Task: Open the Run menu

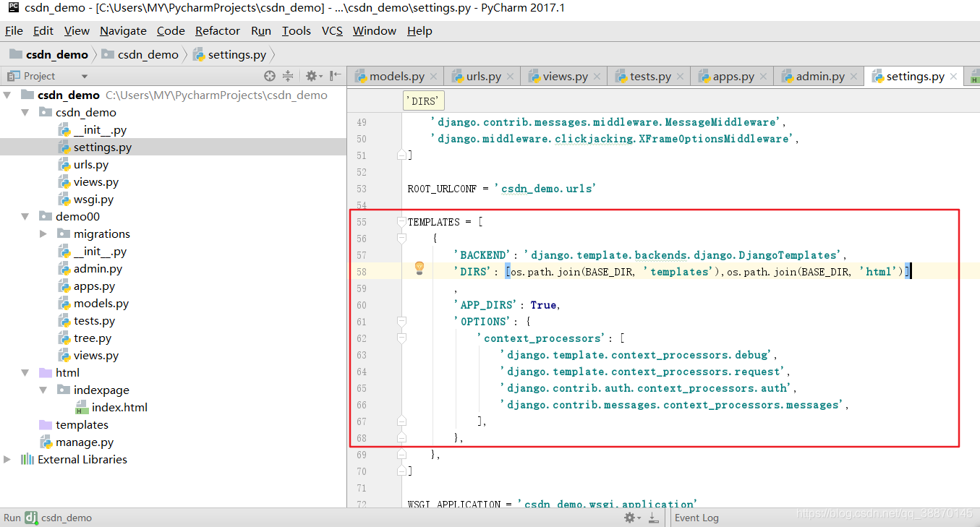Action: (x=261, y=30)
